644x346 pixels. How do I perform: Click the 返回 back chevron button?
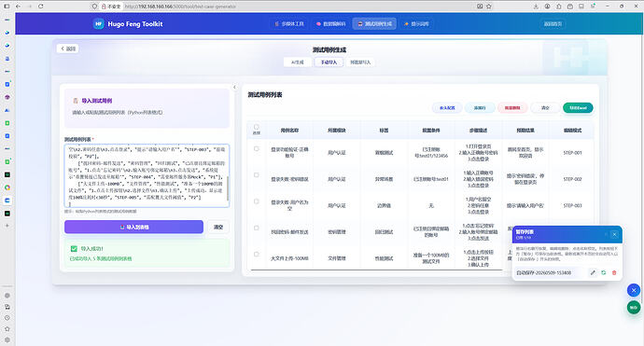pyautogui.click(x=68, y=48)
